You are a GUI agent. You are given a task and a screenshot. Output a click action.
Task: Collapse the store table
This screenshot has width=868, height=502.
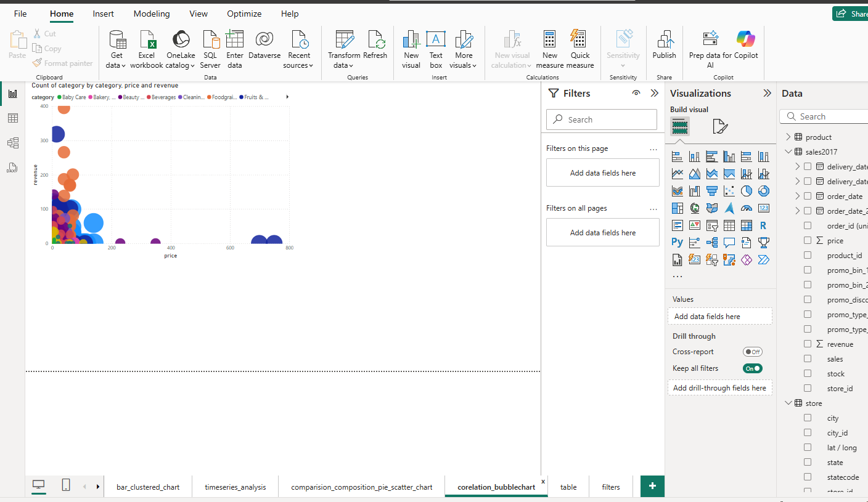(788, 403)
